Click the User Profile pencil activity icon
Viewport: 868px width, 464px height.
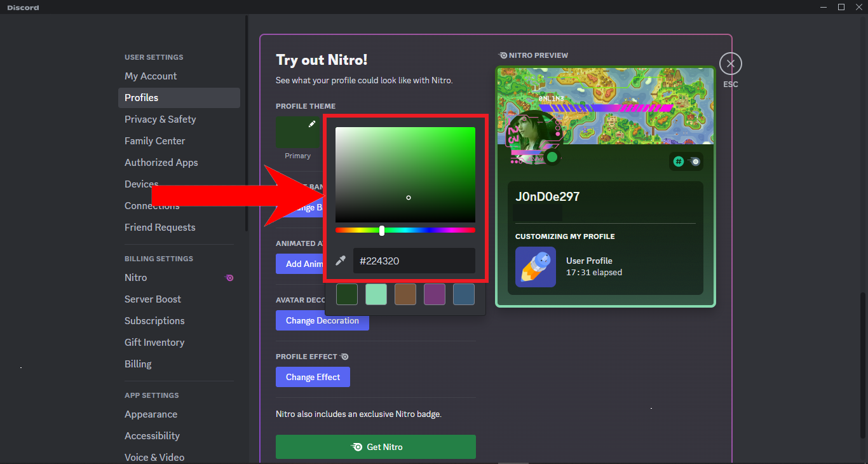536,267
